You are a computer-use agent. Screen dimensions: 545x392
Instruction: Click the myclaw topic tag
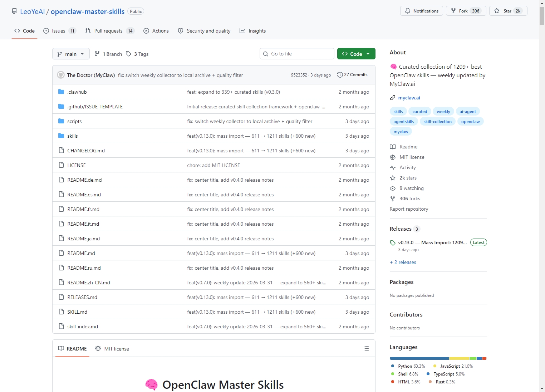tap(401, 132)
